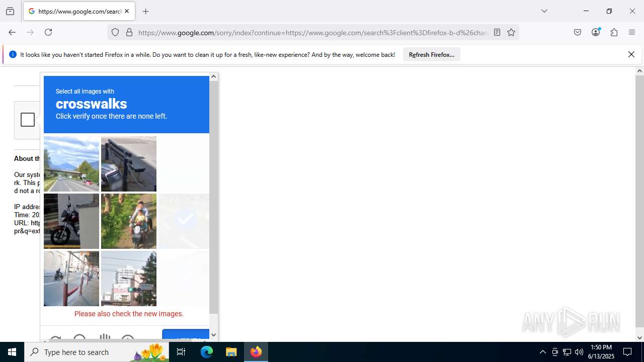Open a new tab with plus button

click(x=146, y=11)
